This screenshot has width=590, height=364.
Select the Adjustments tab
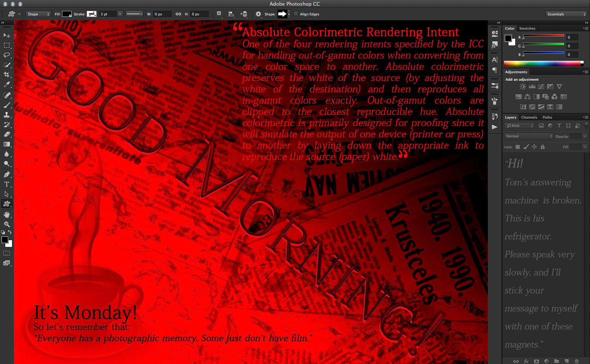516,72
